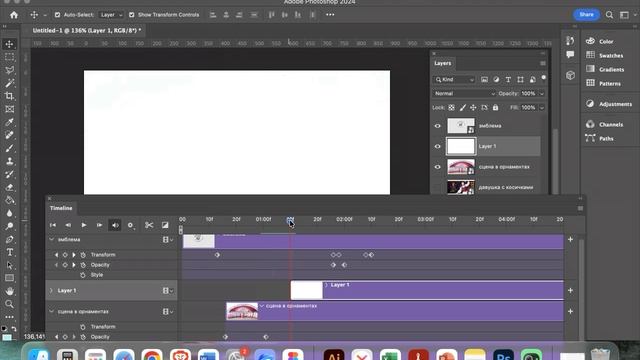Select Untitled-1 document tab

(x=87, y=31)
